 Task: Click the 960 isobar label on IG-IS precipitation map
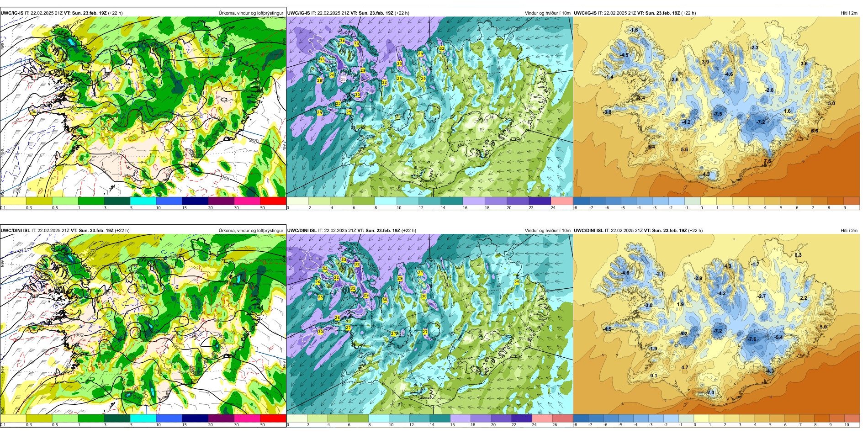(253, 142)
